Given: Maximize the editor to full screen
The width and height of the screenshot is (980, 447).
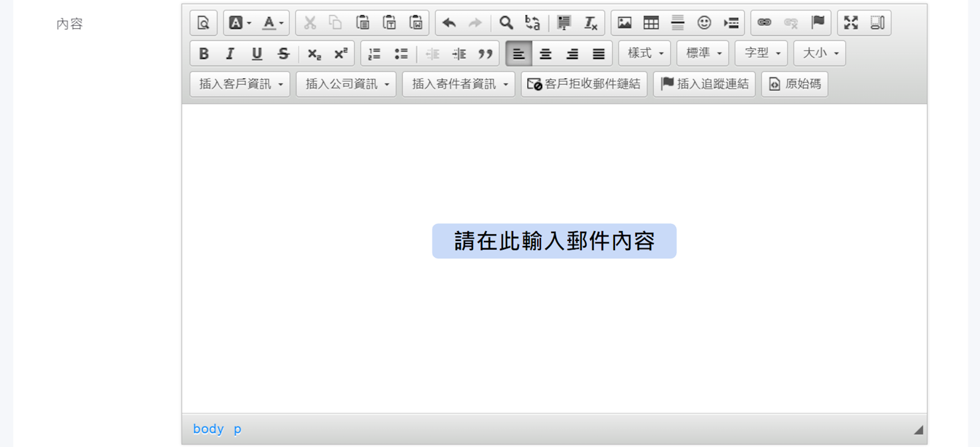Looking at the screenshot, I should pyautogui.click(x=851, y=23).
